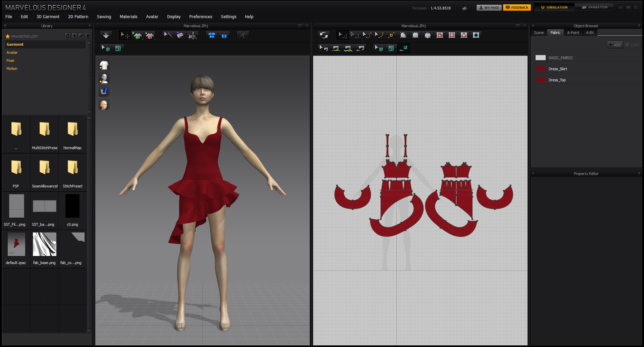Toggle garment display icon in 3D viewport
The image size is (644, 347).
click(104, 65)
